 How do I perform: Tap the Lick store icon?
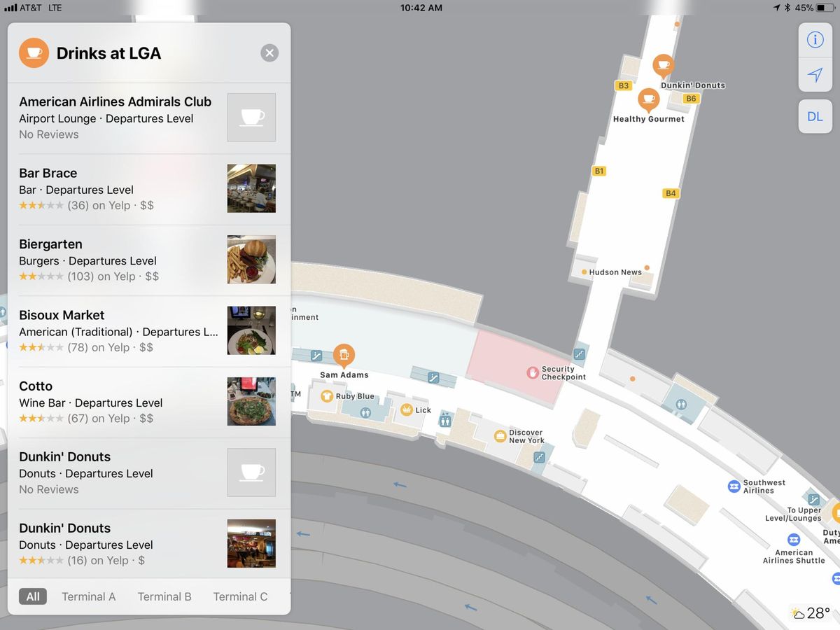click(x=406, y=410)
